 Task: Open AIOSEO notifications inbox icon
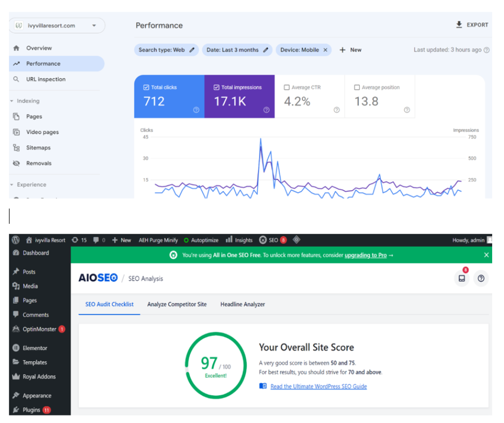(462, 279)
